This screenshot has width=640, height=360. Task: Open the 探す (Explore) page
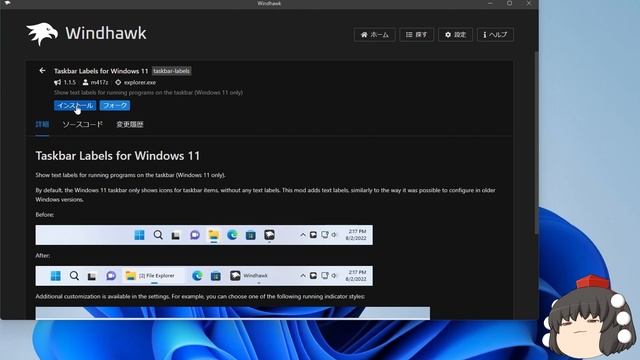pyautogui.click(x=416, y=35)
